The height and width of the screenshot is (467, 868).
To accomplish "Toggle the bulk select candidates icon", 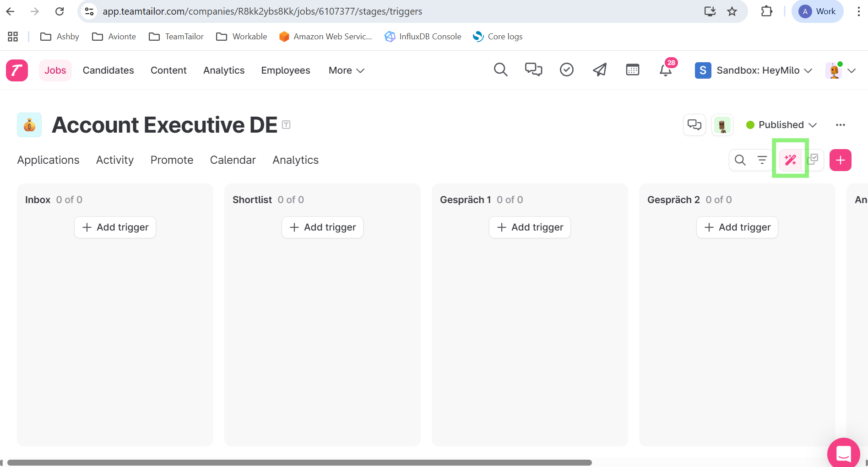I will (813, 160).
